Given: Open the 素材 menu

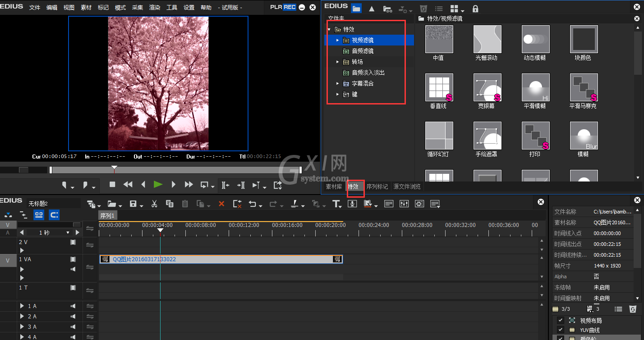Looking at the screenshot, I should (86, 8).
